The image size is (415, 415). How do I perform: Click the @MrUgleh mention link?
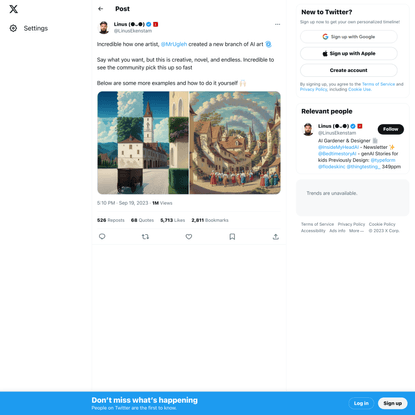click(174, 44)
